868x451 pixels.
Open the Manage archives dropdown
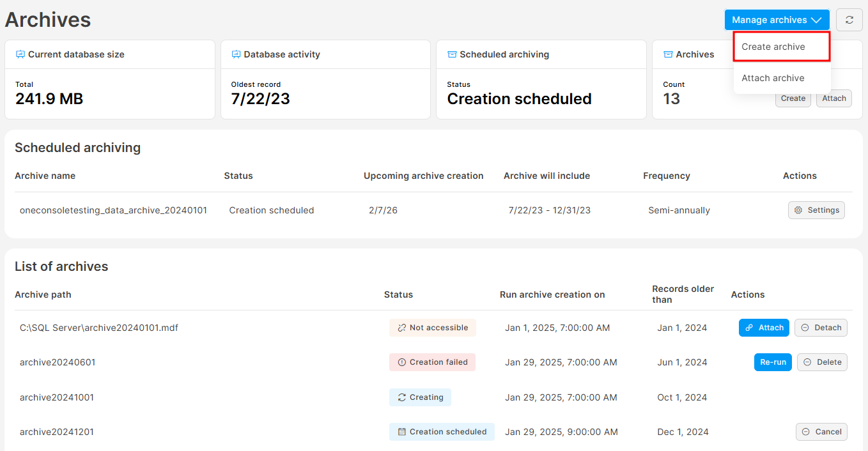coord(776,20)
